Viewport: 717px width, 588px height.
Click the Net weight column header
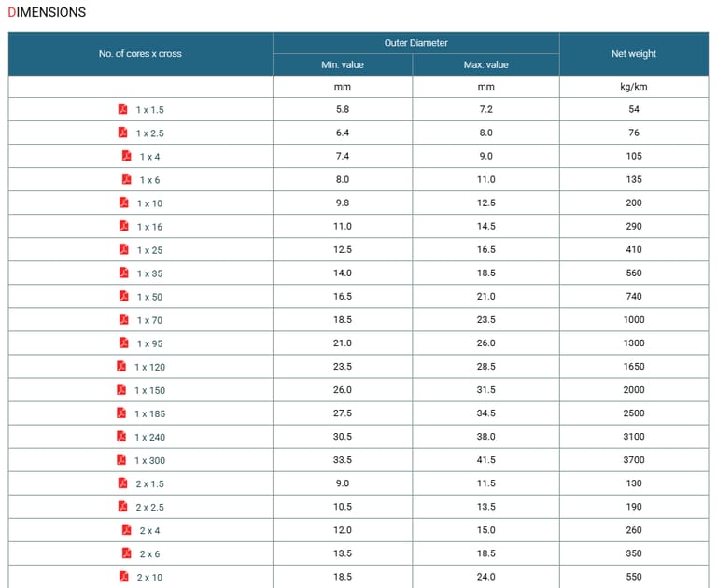(634, 54)
